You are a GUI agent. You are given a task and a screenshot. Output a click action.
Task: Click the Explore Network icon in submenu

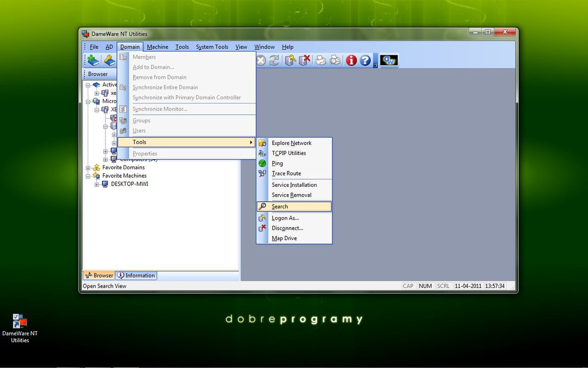coord(262,143)
